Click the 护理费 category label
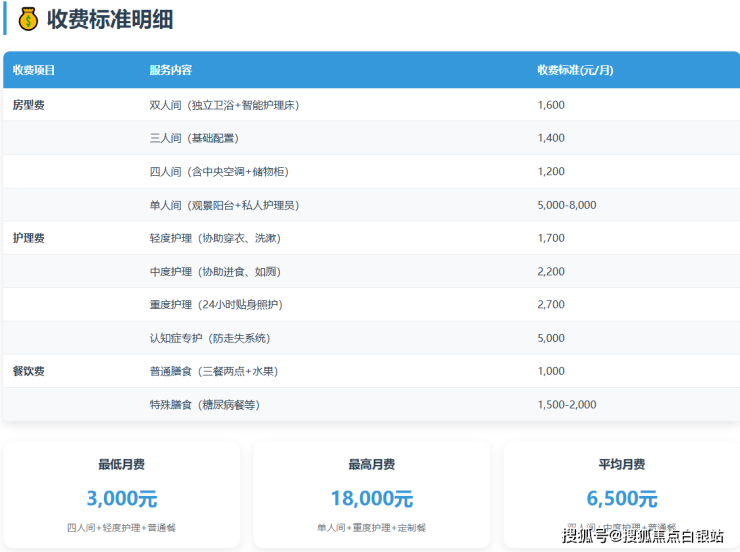This screenshot has width=740, height=552. click(x=29, y=238)
